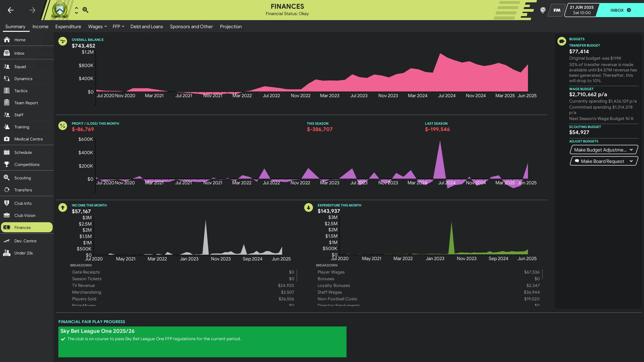
Task: Click the Sky Bet League One FFP panel
Action: click(202, 342)
